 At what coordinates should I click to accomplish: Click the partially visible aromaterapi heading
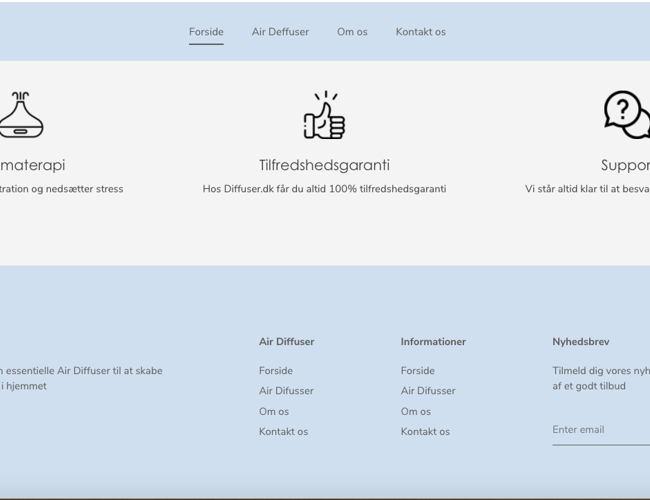[x=33, y=165]
